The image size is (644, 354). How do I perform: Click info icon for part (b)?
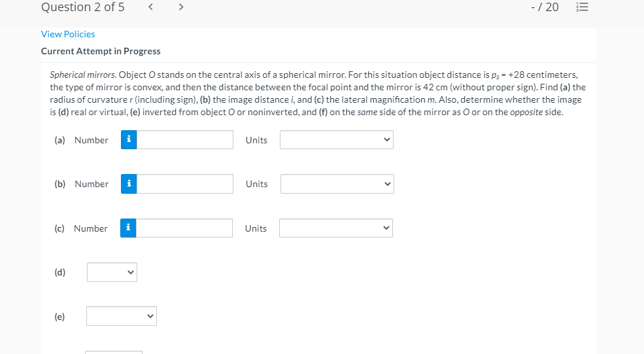coord(129,184)
